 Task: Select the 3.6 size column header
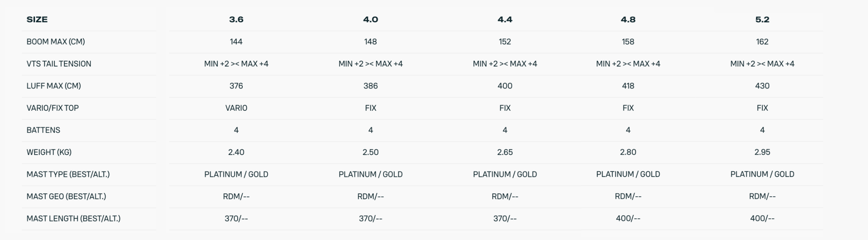[x=236, y=20]
